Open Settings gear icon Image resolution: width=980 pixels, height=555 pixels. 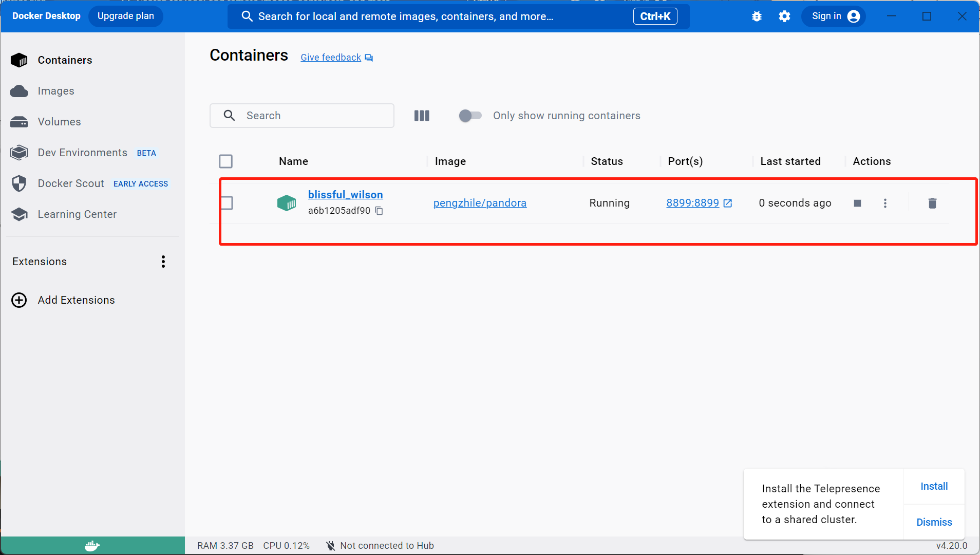(784, 16)
